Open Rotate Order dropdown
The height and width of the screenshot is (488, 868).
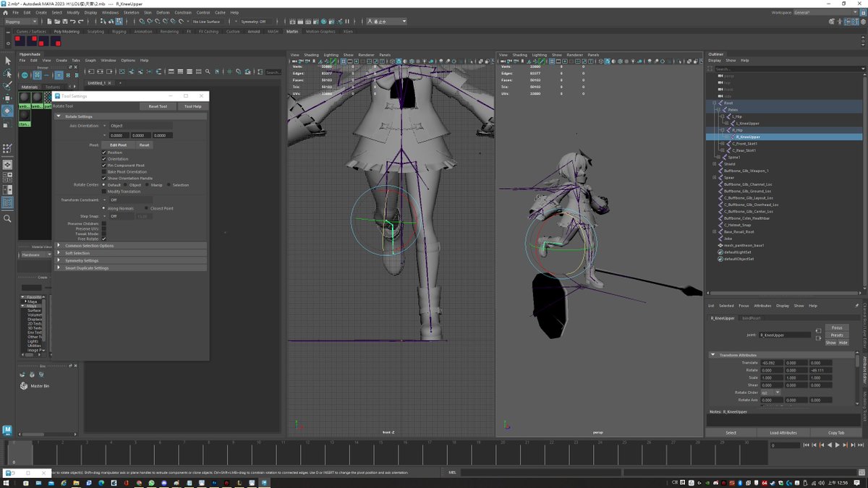pyautogui.click(x=771, y=393)
